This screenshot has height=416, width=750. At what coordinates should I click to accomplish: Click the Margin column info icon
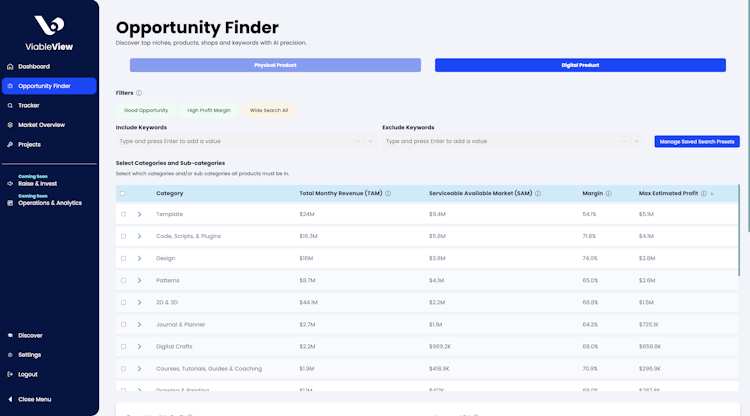point(608,193)
